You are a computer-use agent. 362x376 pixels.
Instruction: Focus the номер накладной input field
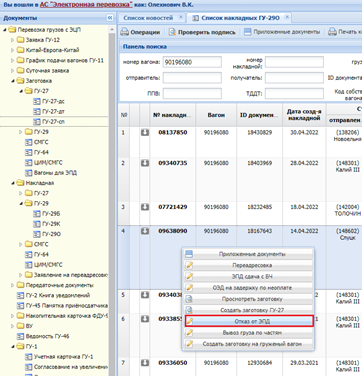[294, 62]
